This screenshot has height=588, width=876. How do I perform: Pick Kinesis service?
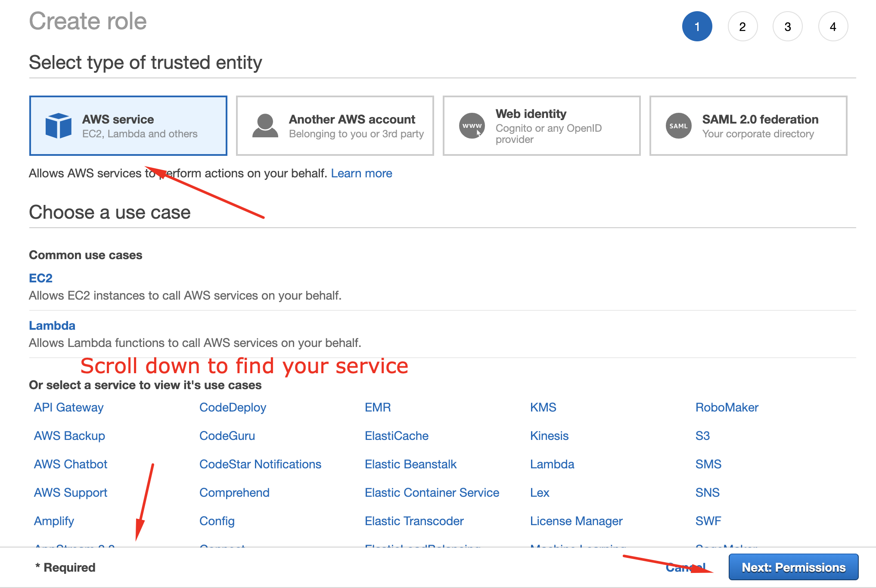click(550, 436)
